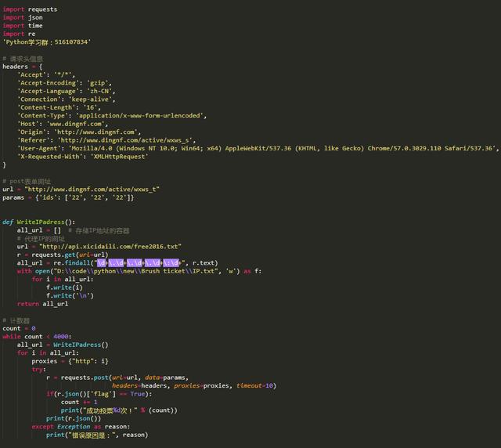Click the 'Accept-Language': 'zh-CN' entry
The height and width of the screenshot is (448, 501).
(x=66, y=91)
